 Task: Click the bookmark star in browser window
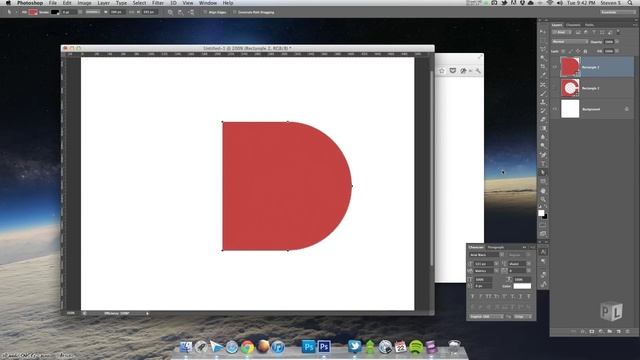[x=442, y=71]
